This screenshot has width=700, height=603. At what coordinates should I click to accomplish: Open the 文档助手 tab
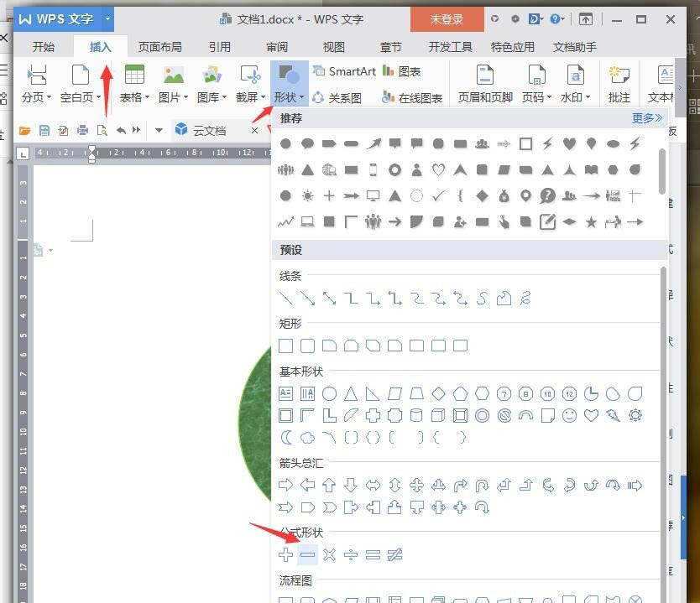click(575, 47)
